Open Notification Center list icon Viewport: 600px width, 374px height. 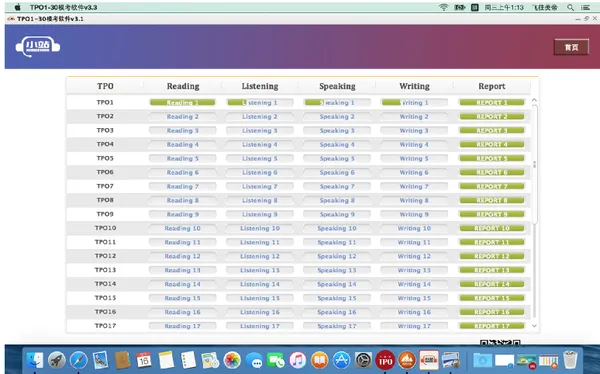tap(585, 7)
